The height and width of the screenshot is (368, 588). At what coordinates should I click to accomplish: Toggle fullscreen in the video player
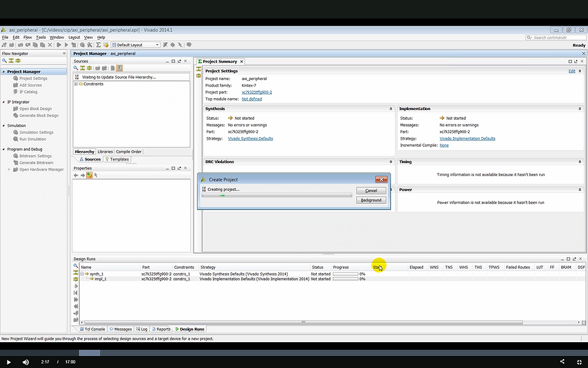pyautogui.click(x=579, y=362)
